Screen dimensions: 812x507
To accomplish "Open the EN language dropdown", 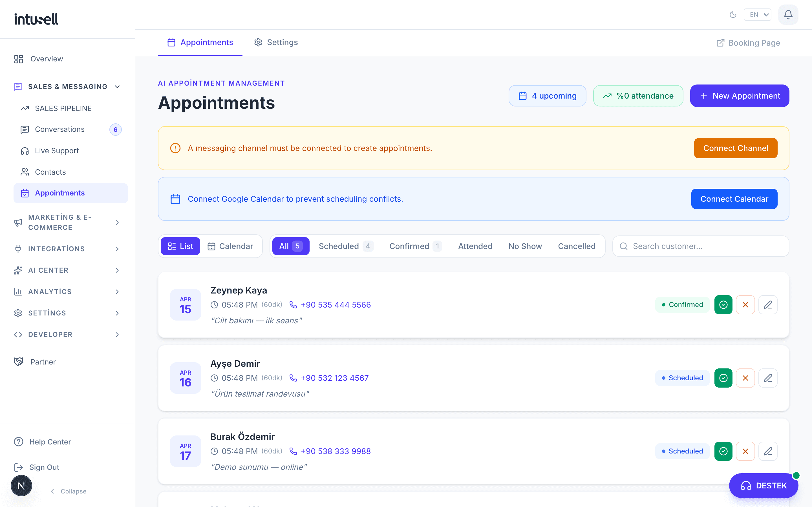I will tap(757, 15).
